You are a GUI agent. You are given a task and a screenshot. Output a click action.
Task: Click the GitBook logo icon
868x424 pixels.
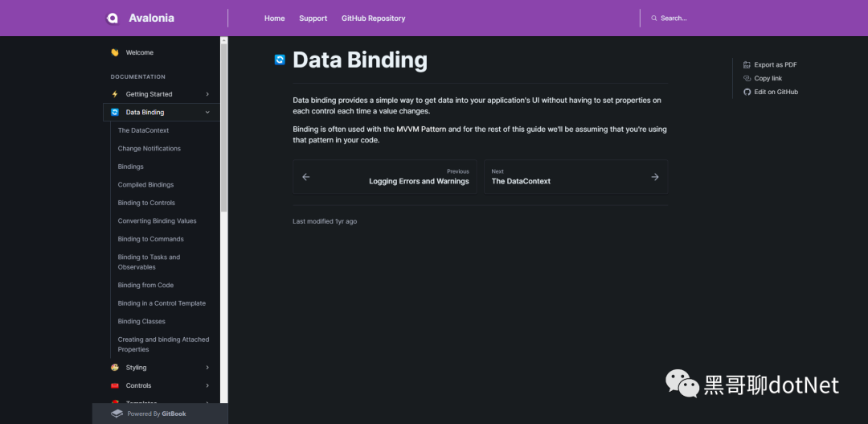coord(117,414)
